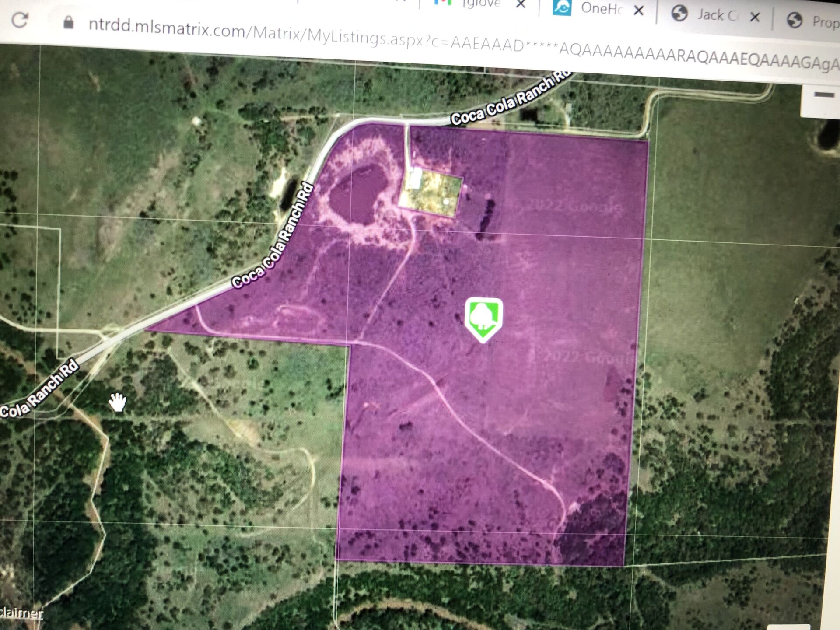Reload the page with the refresh icon

click(20, 19)
